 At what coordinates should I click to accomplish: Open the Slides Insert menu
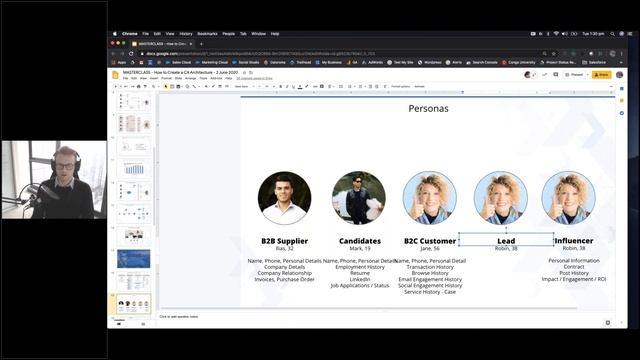pyautogui.click(x=154, y=78)
